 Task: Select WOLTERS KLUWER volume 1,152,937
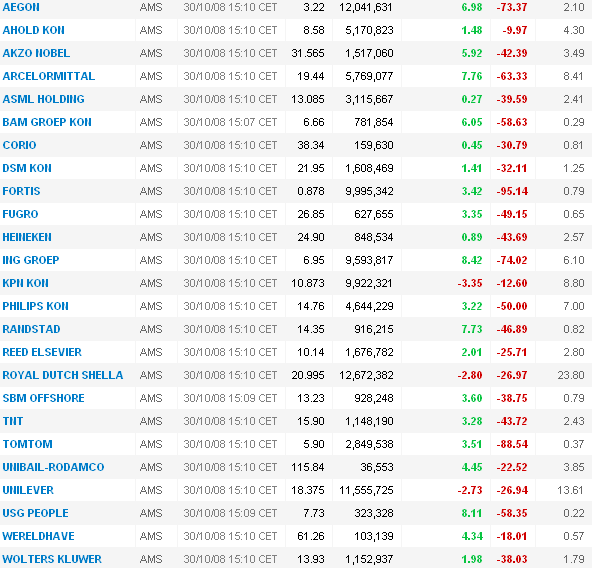[369, 560]
